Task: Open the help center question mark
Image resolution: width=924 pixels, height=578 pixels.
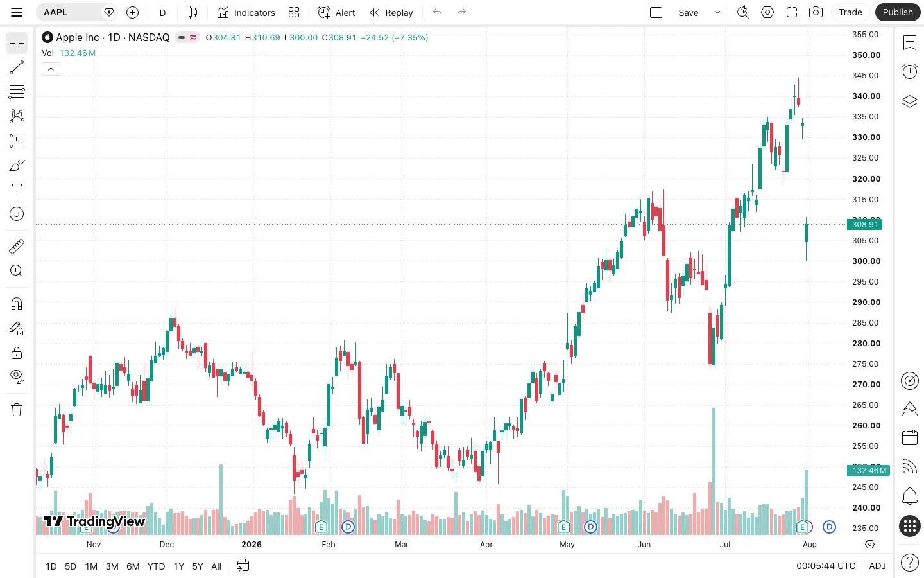Action: [910, 563]
